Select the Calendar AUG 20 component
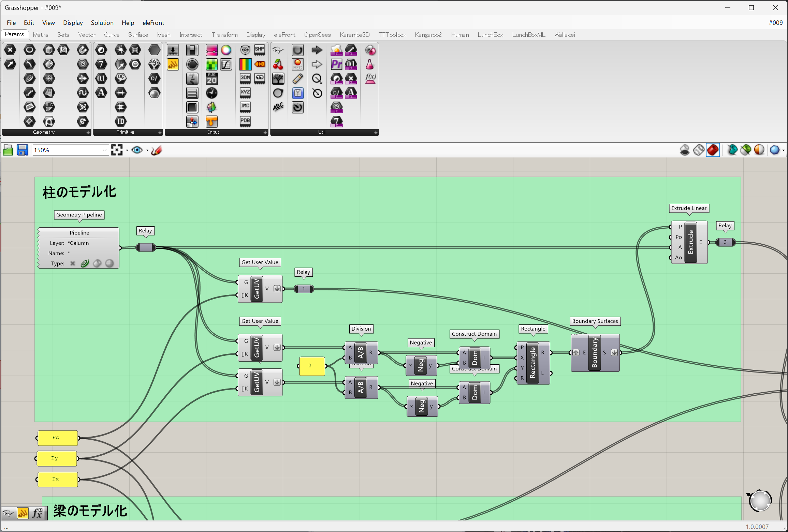This screenshot has height=532, width=788. [211, 79]
